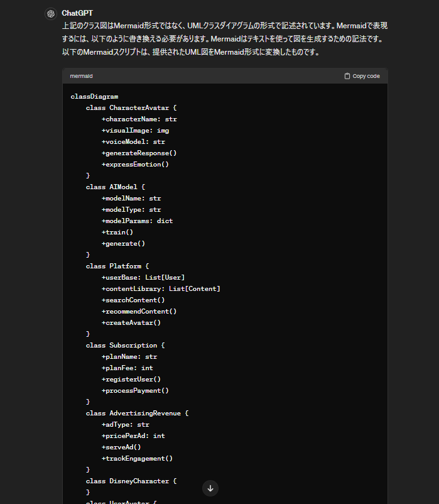The height and width of the screenshot is (504, 439).
Task: Click the '+pricePerAd: int' line
Action: 133,436
